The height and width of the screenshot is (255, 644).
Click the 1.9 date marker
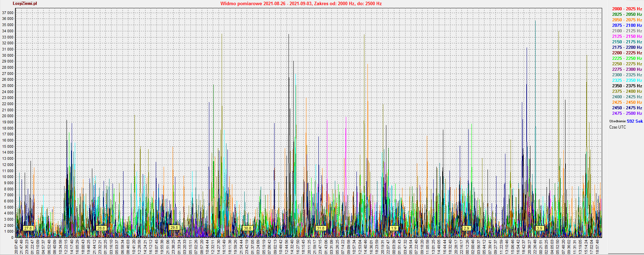tap(394, 228)
